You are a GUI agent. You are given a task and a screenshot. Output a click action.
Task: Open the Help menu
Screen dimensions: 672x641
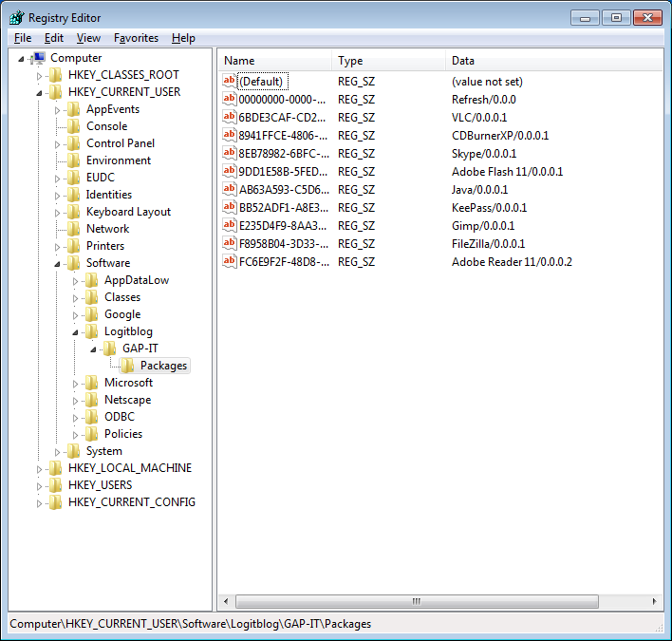(x=183, y=38)
